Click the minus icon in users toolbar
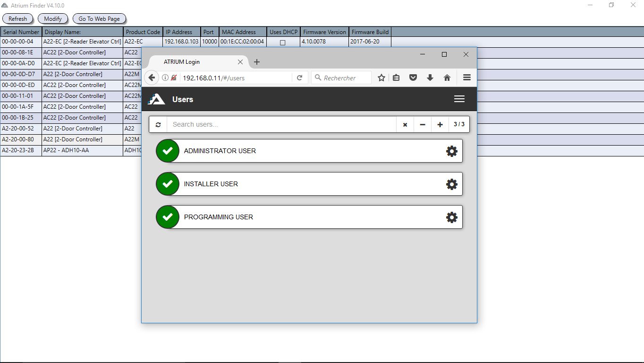 423,125
